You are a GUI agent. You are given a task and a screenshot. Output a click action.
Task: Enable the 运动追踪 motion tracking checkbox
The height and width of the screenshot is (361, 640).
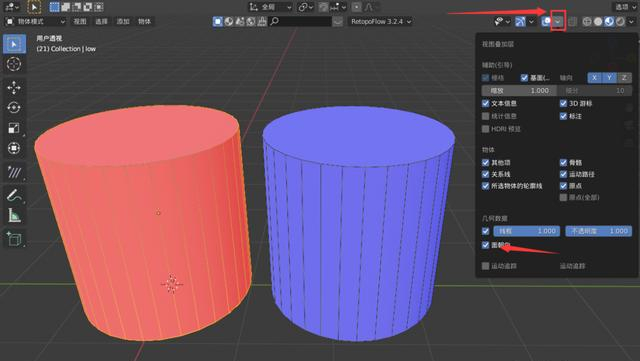(x=485, y=266)
